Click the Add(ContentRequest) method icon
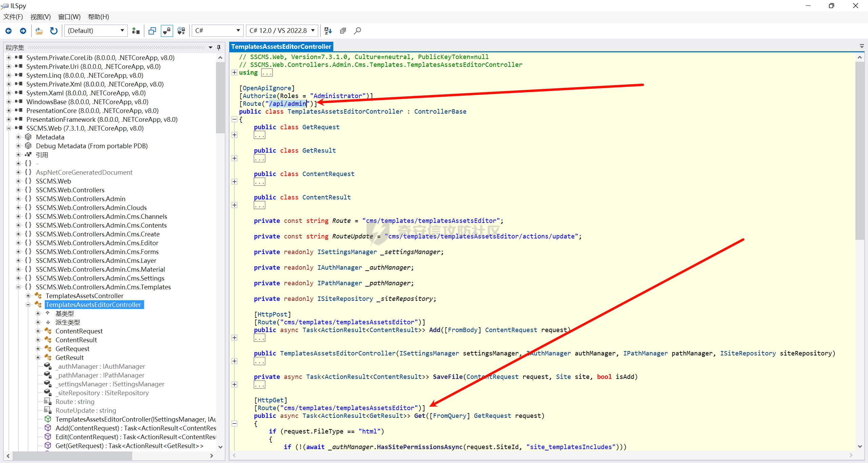The height and width of the screenshot is (463, 868). point(48,428)
